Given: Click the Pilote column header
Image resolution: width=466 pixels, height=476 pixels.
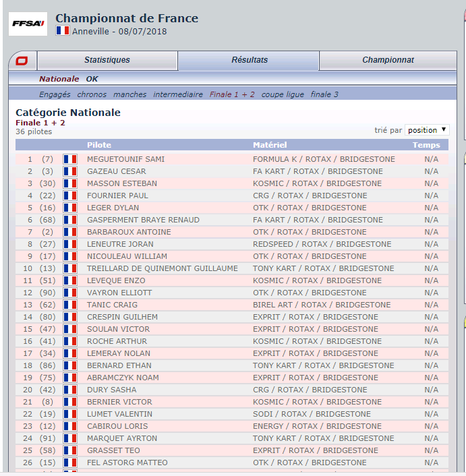Looking at the screenshot, I should (x=99, y=145).
